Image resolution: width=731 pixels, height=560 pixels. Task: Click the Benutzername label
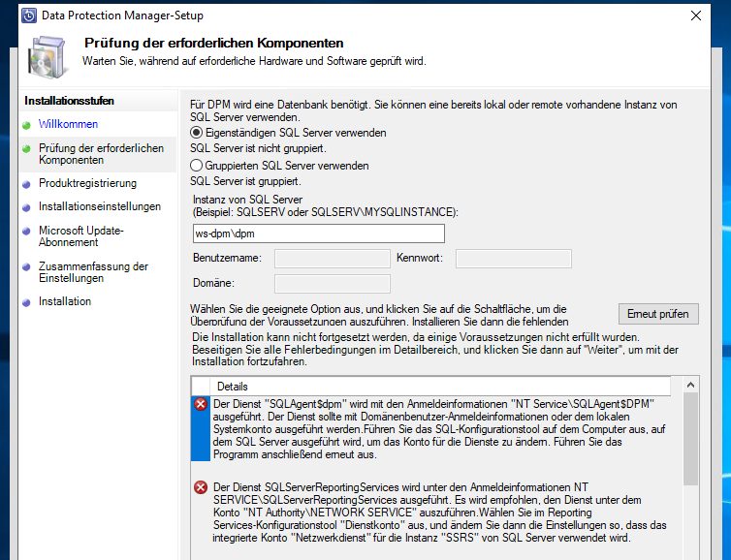coord(228,258)
